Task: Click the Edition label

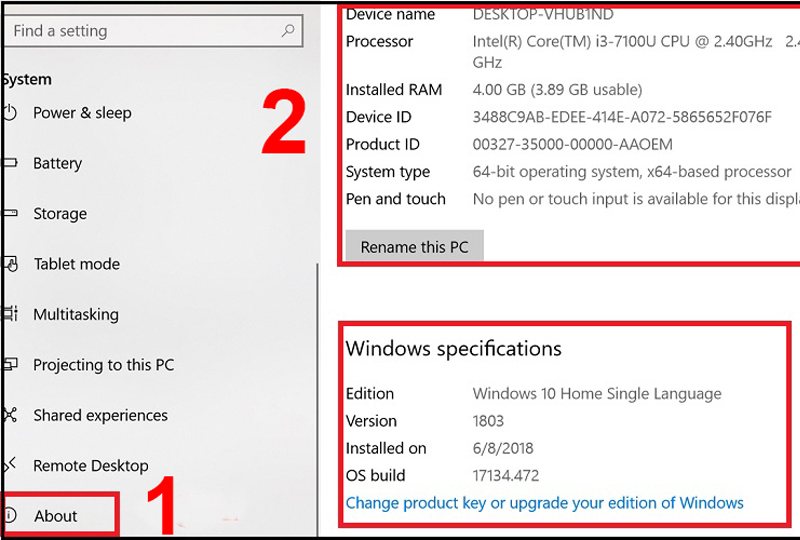Action: [370, 394]
